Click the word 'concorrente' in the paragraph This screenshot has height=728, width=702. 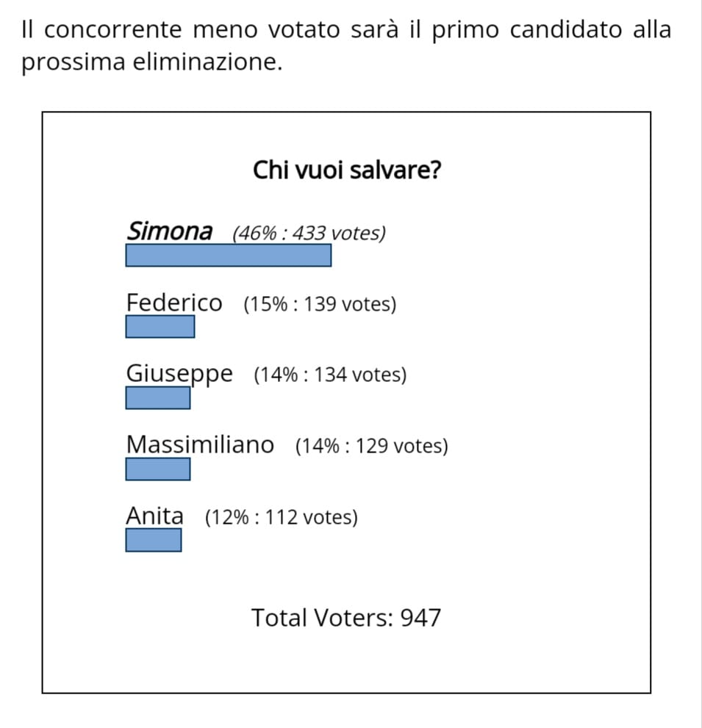pyautogui.click(x=113, y=29)
